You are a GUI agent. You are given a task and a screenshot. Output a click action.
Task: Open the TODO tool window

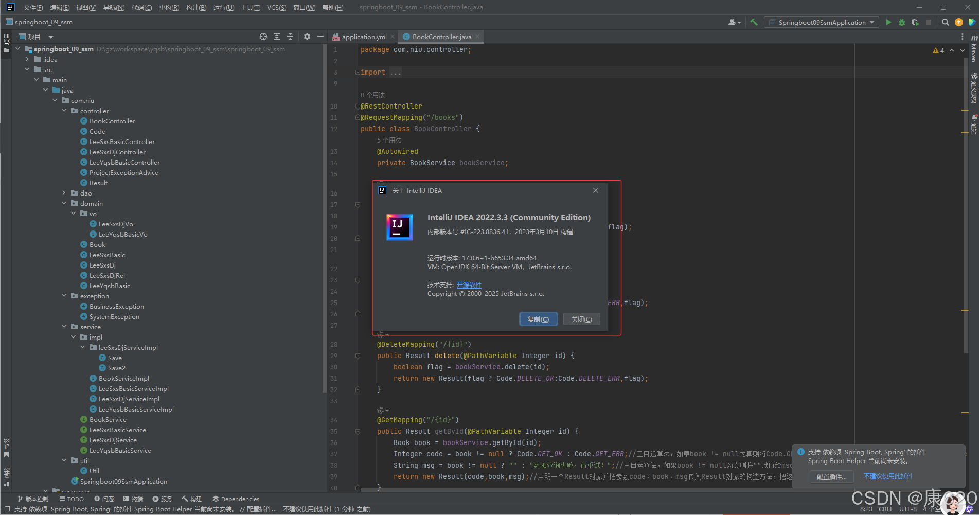tap(72, 499)
